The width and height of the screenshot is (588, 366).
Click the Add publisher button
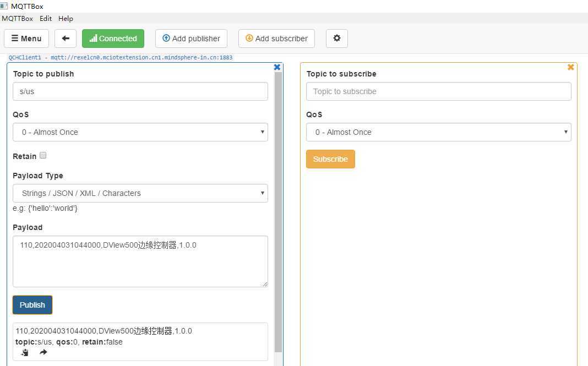point(191,39)
